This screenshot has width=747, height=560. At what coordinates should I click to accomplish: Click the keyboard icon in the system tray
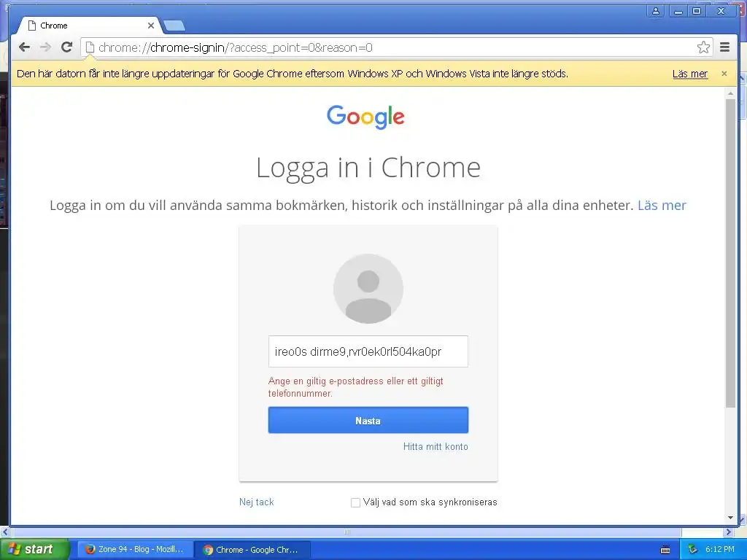[665, 550]
